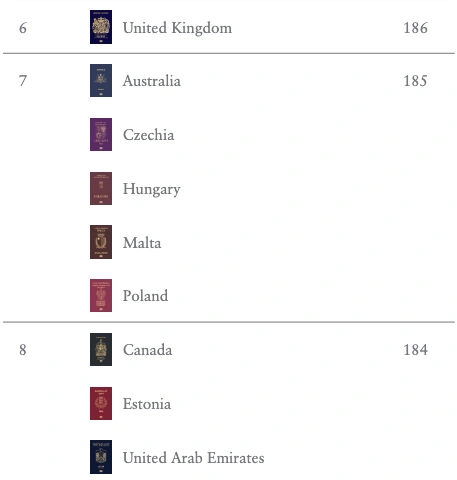The height and width of the screenshot is (480, 457).
Task: Open the United Arab Emirates name link
Action: 193,458
